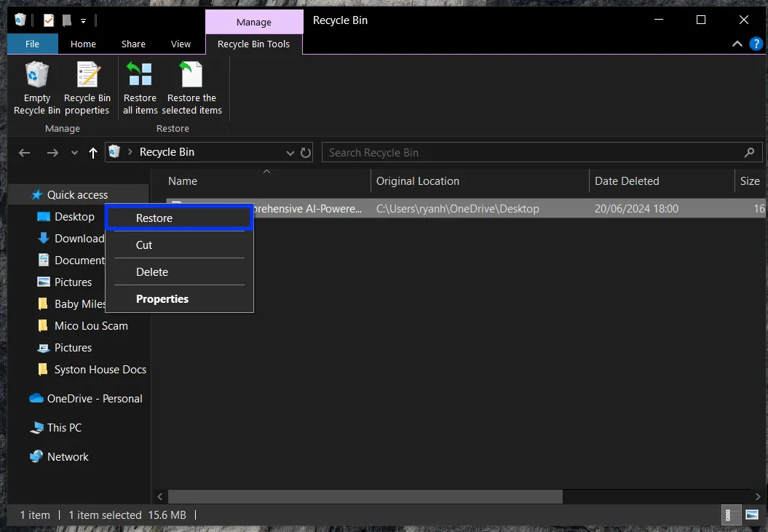Click the Search Recycle Bin field

click(x=531, y=153)
